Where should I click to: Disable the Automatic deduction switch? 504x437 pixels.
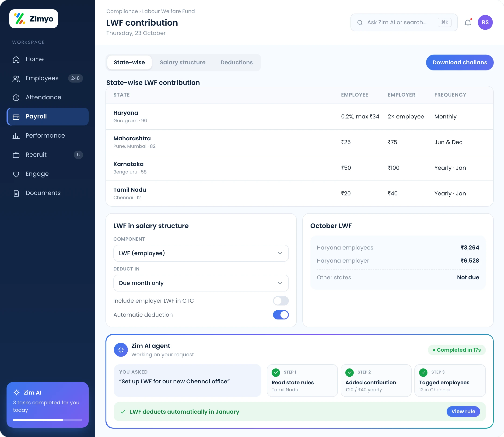tap(280, 315)
